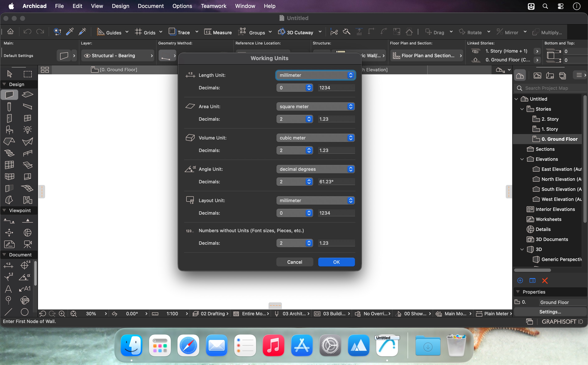Click OK in Working Units dialog
The width and height of the screenshot is (588, 365).
[x=336, y=262]
